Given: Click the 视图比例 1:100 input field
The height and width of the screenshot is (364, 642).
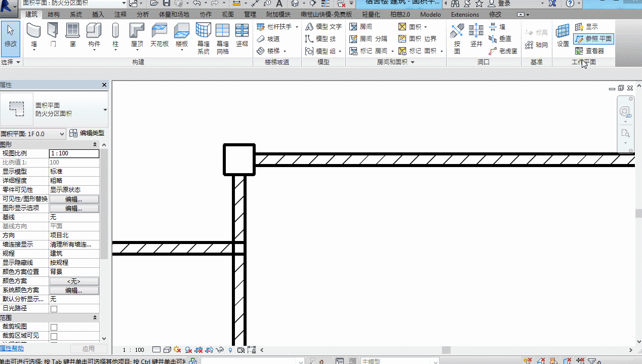Looking at the screenshot, I should tap(74, 153).
